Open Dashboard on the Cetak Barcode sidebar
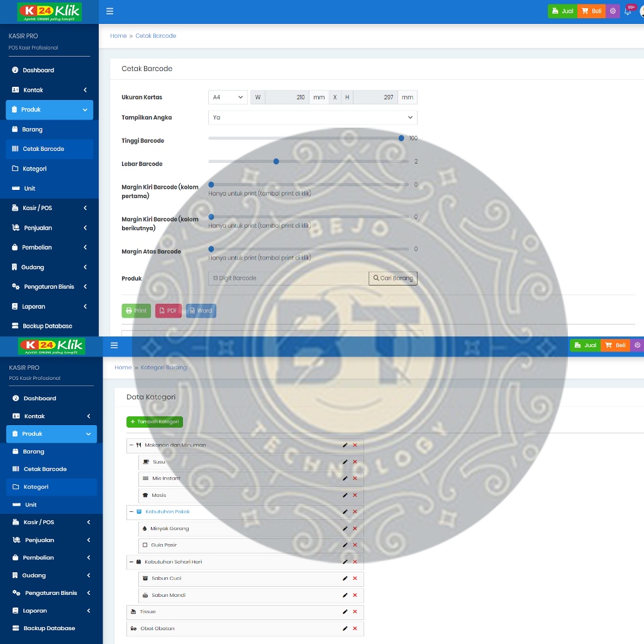Screen dimensions: 644x644 (49, 70)
